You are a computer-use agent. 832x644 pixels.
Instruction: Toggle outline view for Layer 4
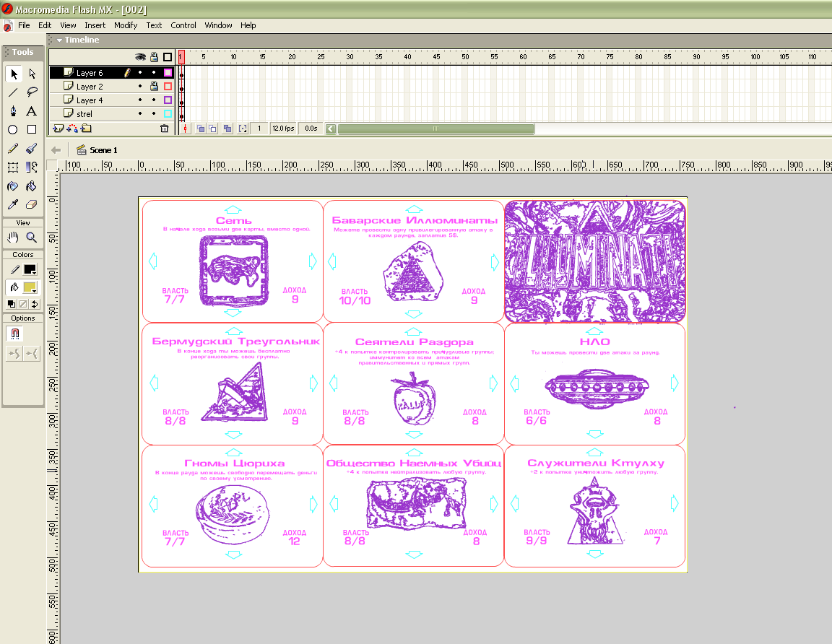(x=168, y=100)
